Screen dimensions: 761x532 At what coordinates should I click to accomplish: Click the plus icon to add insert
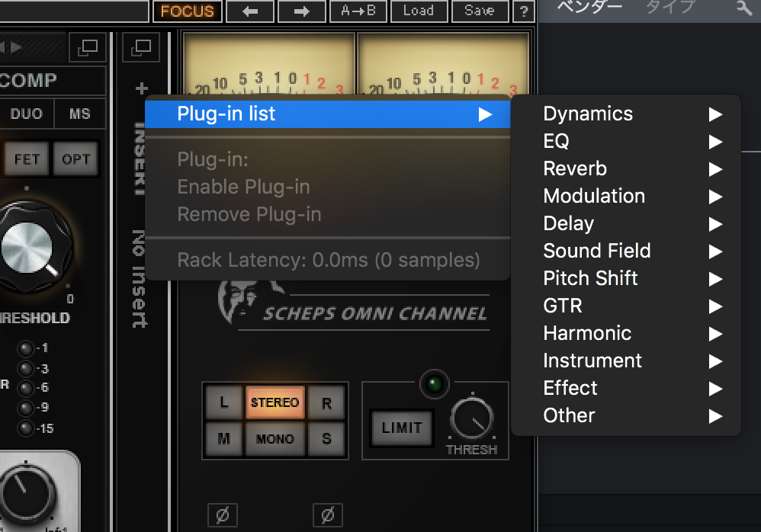pos(142,88)
